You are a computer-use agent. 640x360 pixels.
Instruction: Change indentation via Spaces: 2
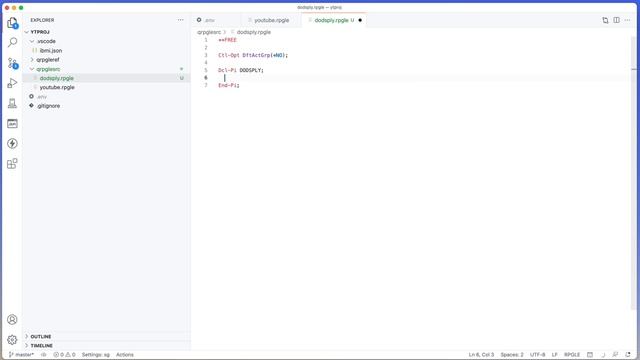point(512,355)
